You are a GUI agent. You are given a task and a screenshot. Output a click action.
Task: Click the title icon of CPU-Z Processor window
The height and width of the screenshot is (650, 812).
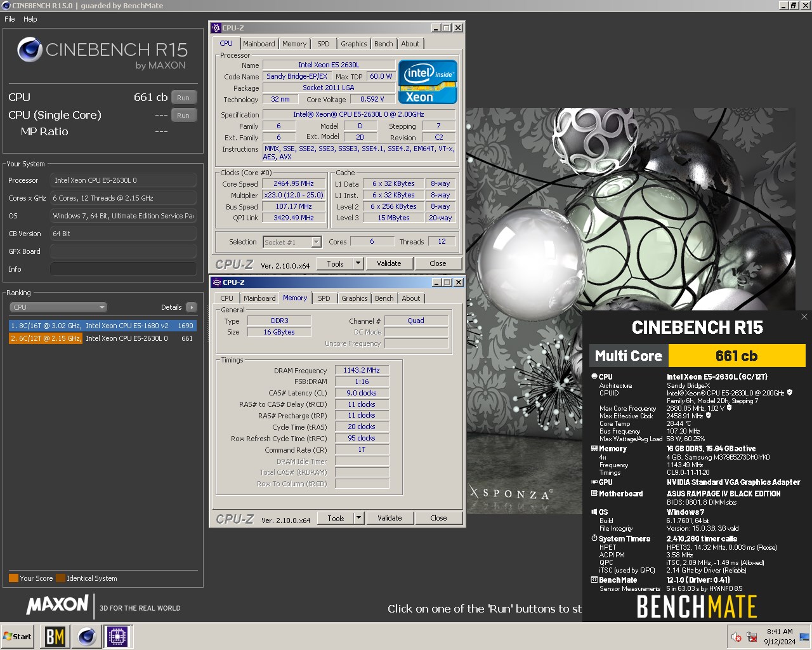[x=216, y=28]
